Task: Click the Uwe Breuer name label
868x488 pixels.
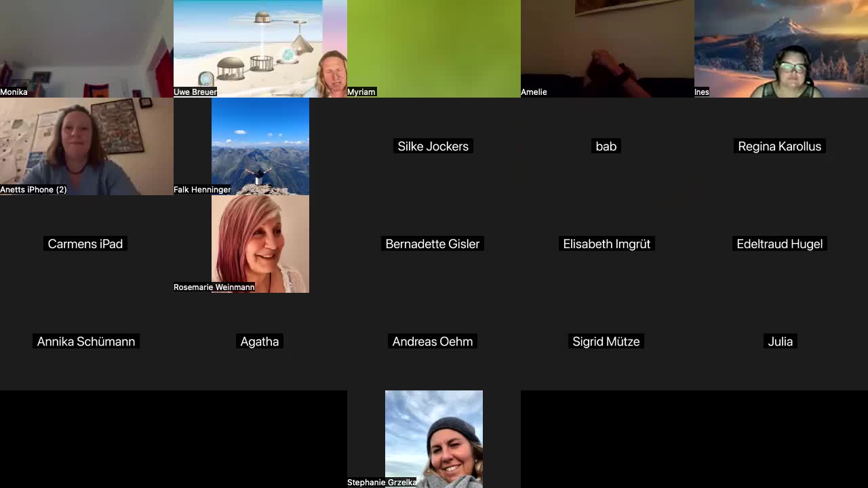Action: [x=195, y=92]
